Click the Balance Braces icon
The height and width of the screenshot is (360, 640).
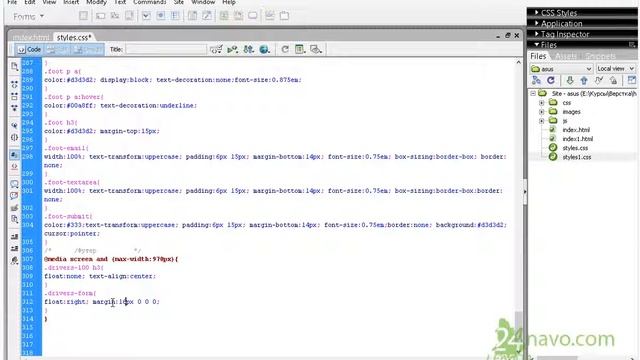point(14,137)
